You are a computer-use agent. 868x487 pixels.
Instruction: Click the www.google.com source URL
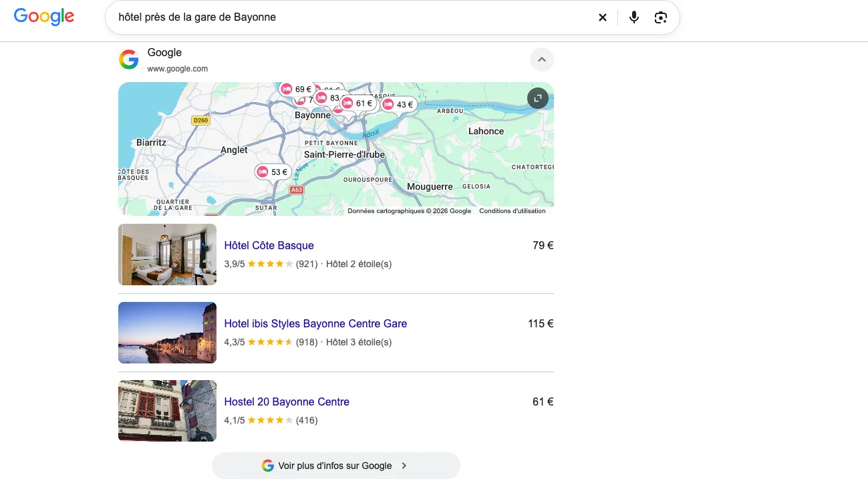coord(178,69)
